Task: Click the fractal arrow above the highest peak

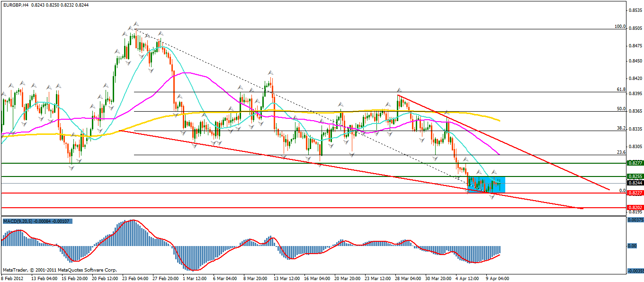Action: pos(136,23)
